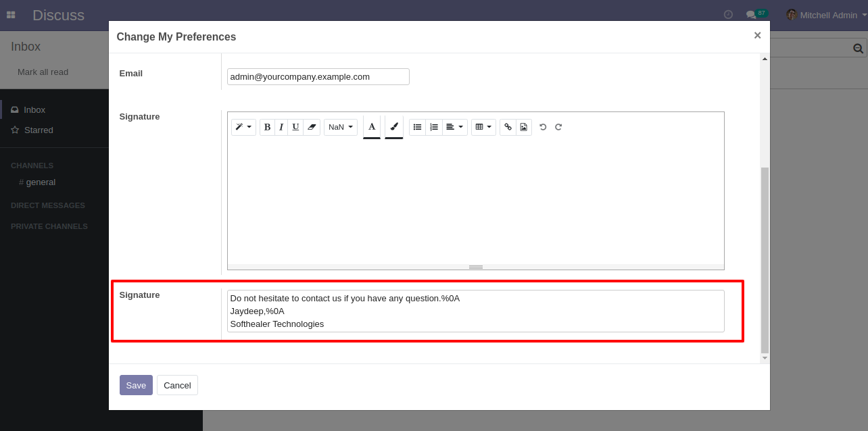The image size is (868, 431).
Task: Open the paragraph alignment dropdown
Action: (455, 127)
